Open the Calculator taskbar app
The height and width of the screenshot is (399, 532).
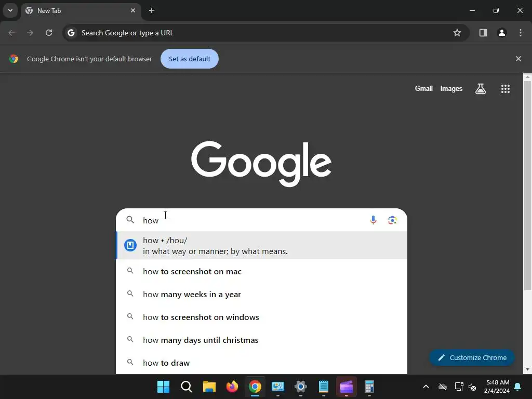point(369,387)
